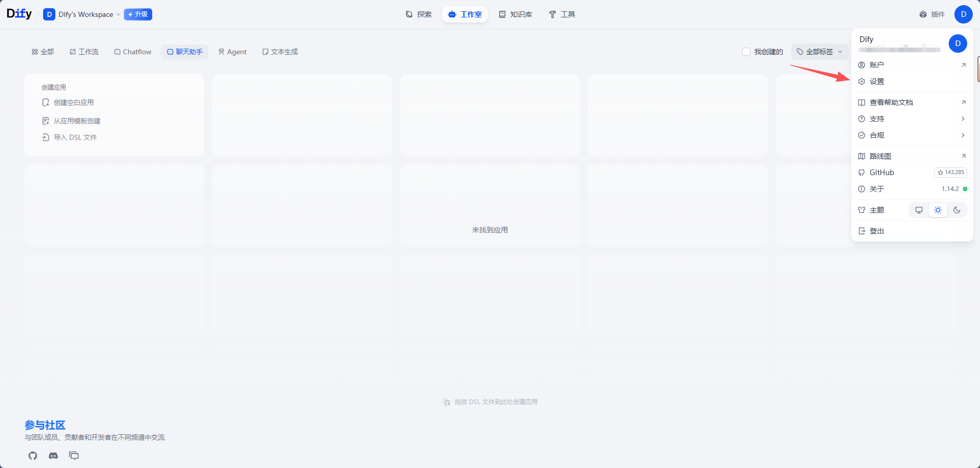The width and height of the screenshot is (980, 468).
Task: Click the 路线图 map icon
Action: pos(862,156)
